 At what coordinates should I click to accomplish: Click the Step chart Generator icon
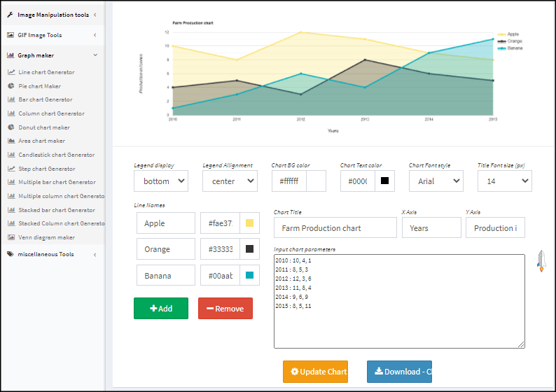click(11, 169)
